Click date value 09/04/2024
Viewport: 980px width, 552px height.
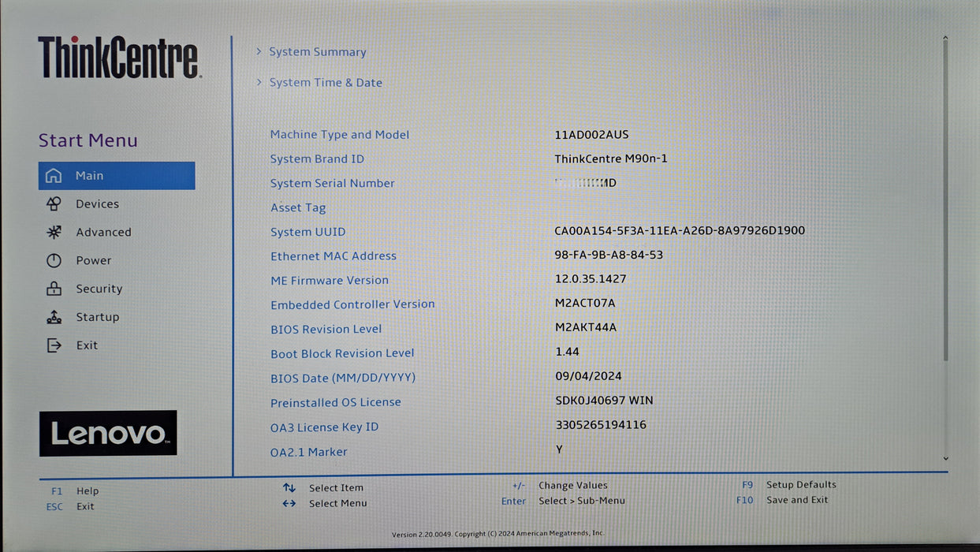[x=588, y=376]
